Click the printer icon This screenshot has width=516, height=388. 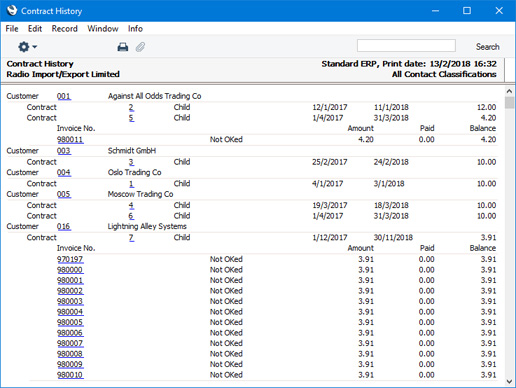(123, 47)
